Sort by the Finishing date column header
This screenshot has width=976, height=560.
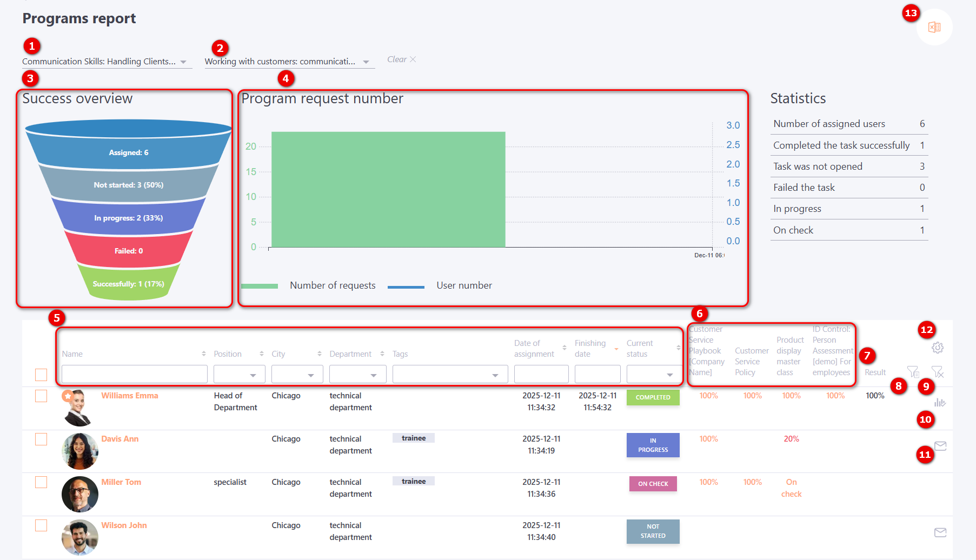(590, 349)
